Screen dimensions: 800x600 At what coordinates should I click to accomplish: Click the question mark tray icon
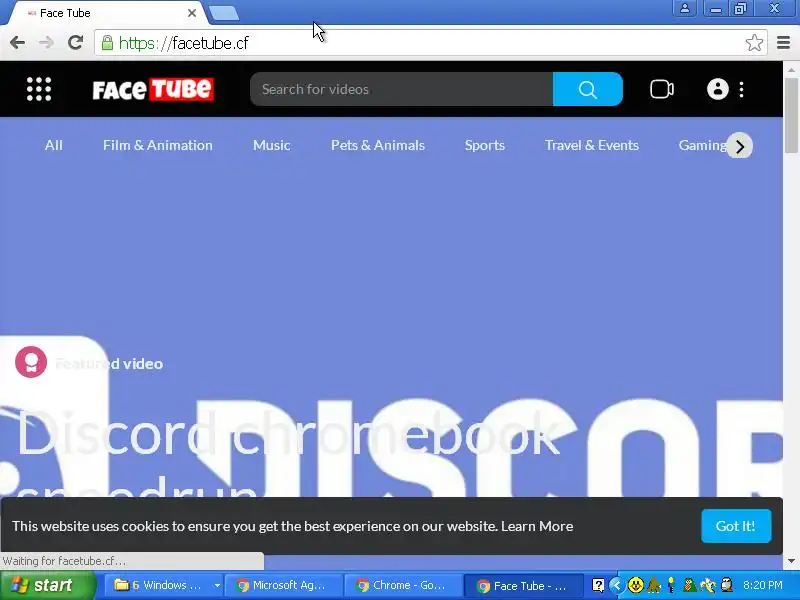pos(598,585)
